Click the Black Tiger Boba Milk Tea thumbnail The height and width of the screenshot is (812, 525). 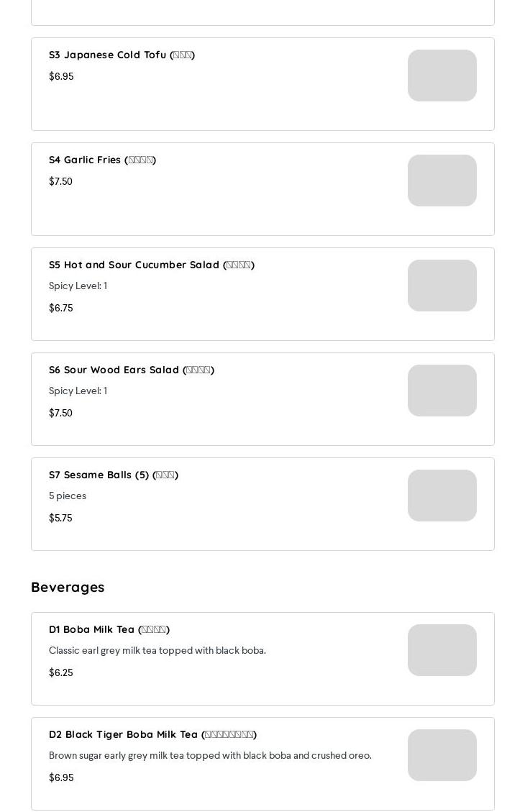click(x=442, y=755)
